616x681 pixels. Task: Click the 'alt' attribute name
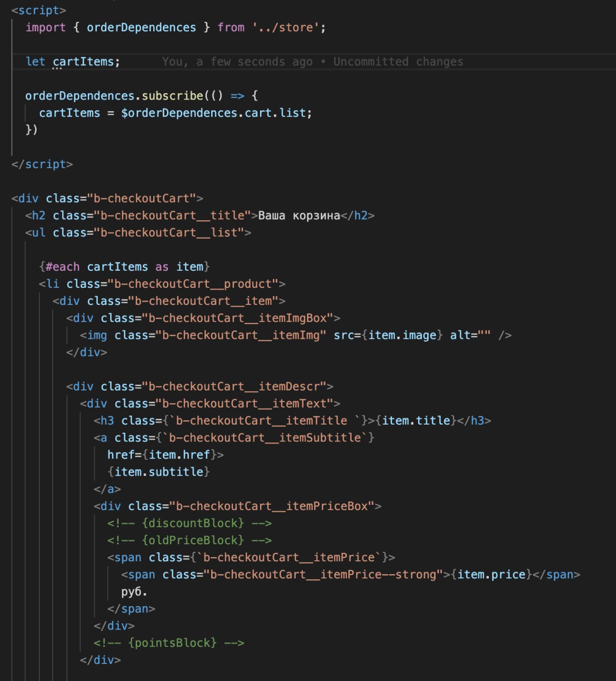click(x=461, y=335)
